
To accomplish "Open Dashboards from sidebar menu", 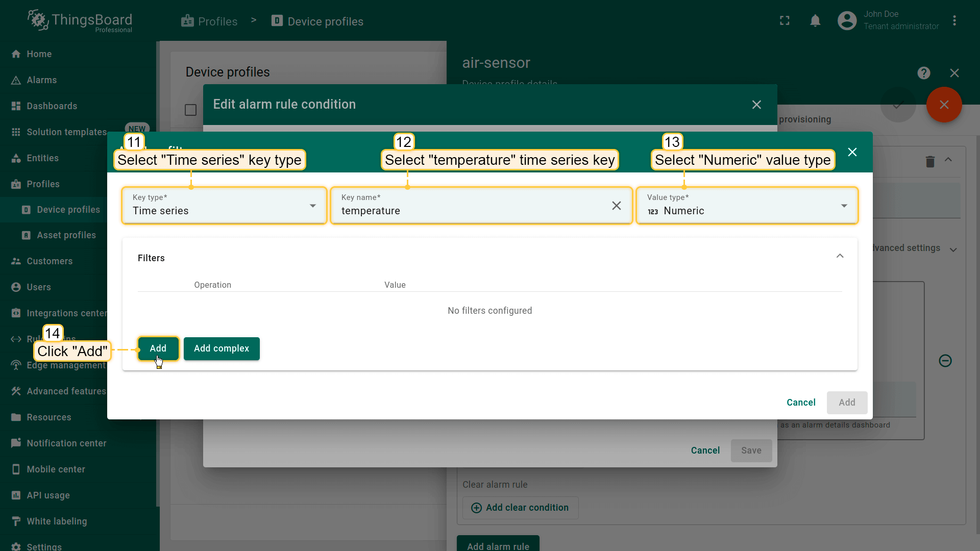I will click(x=52, y=106).
